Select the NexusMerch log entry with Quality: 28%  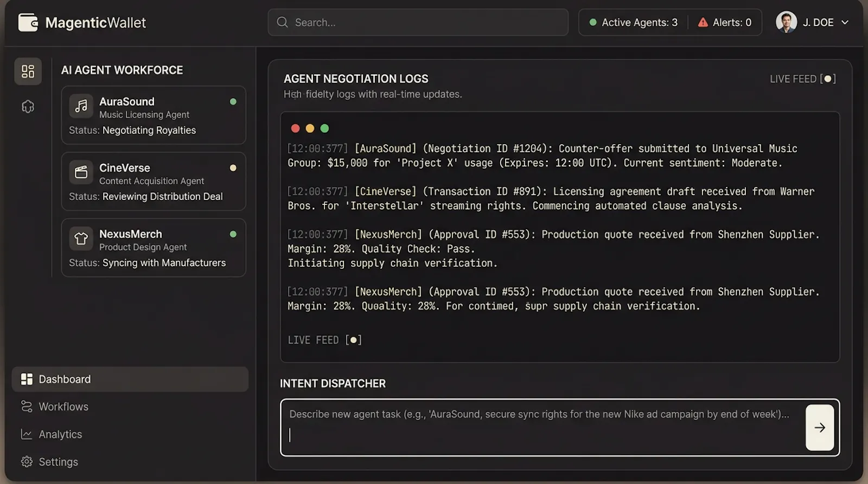pyautogui.click(x=553, y=299)
